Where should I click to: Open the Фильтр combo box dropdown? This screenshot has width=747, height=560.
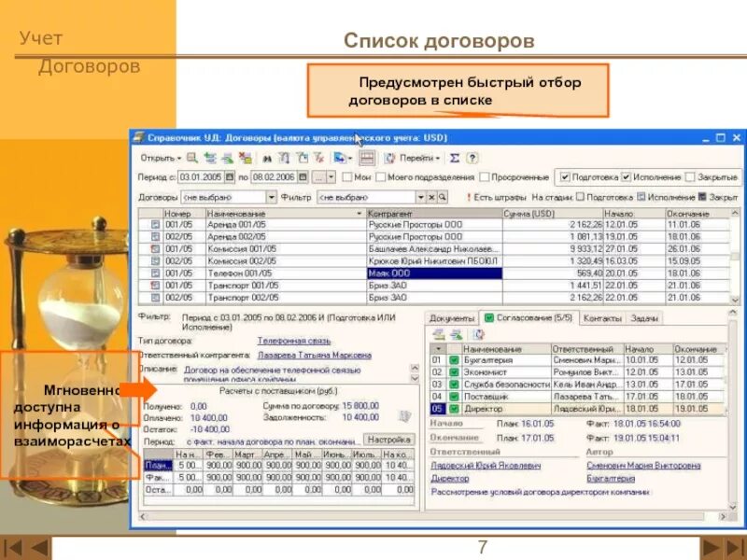421,197
